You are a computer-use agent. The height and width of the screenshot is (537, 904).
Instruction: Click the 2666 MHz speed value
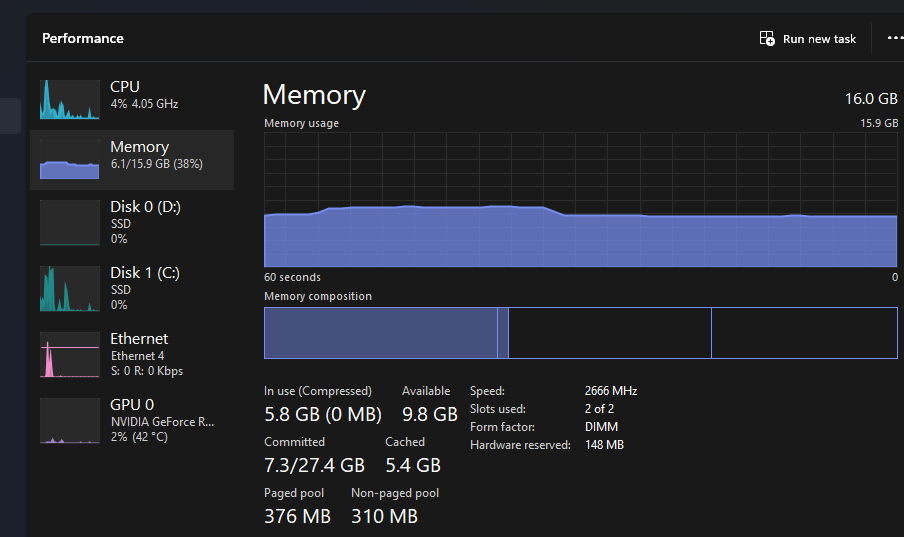[611, 391]
